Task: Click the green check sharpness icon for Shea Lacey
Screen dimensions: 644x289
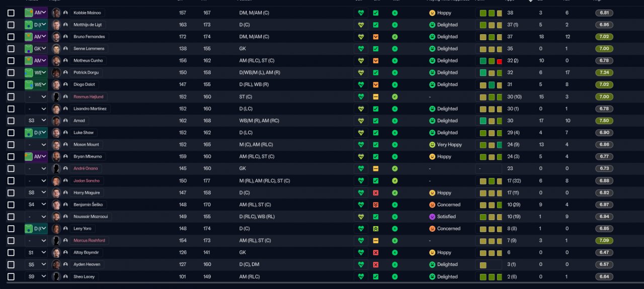Action: 376,276
